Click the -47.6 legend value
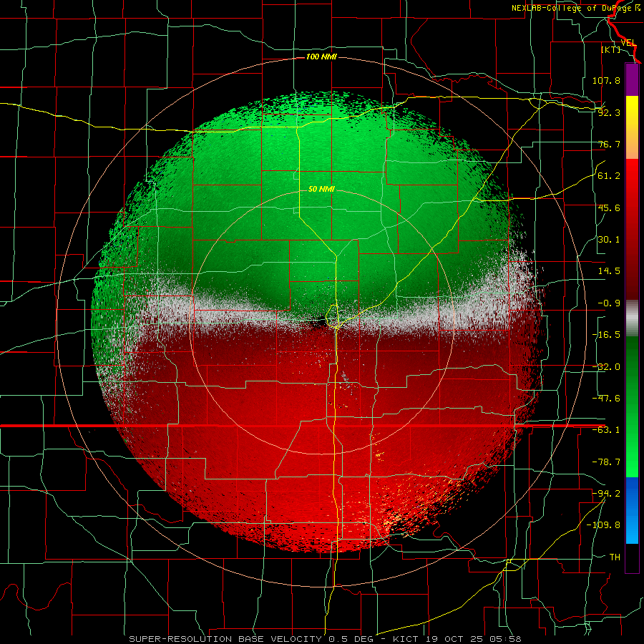The height and width of the screenshot is (644, 644). point(606,399)
